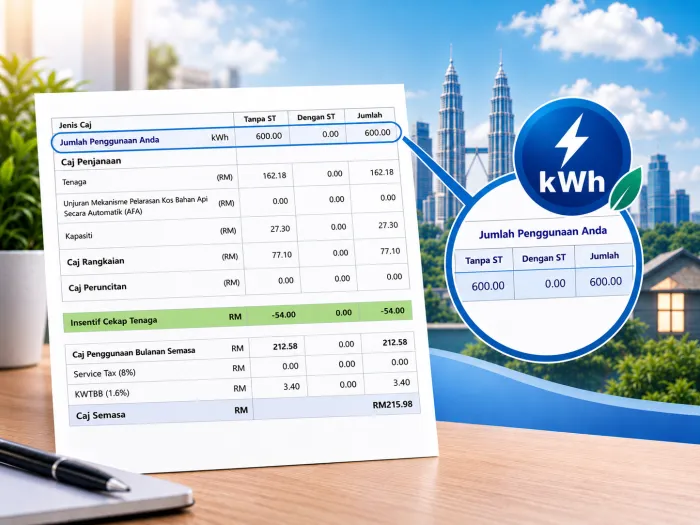Click the "Kapasiti" row label
Viewport: 700px width, 525px height.
79,236
